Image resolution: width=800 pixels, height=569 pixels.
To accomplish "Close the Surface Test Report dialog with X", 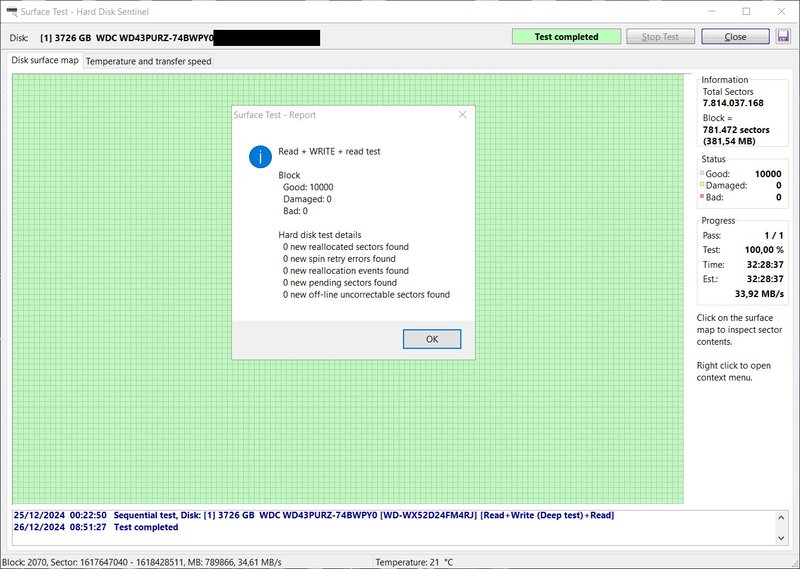I will pyautogui.click(x=462, y=115).
